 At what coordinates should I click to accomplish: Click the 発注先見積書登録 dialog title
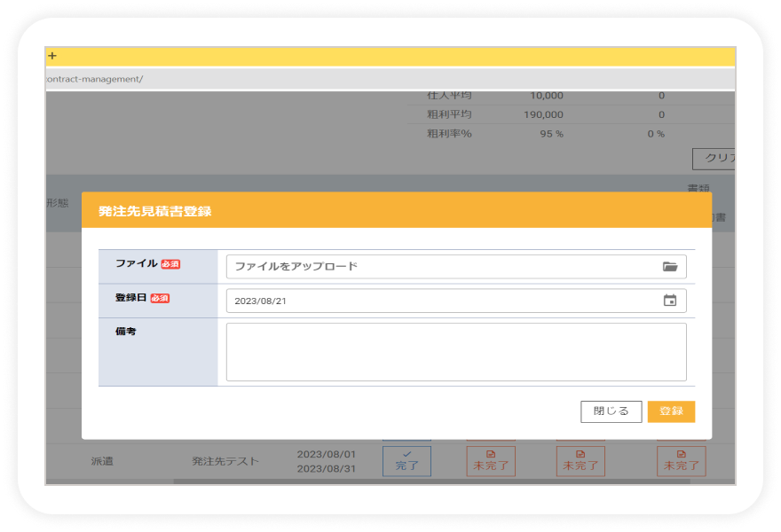(155, 211)
